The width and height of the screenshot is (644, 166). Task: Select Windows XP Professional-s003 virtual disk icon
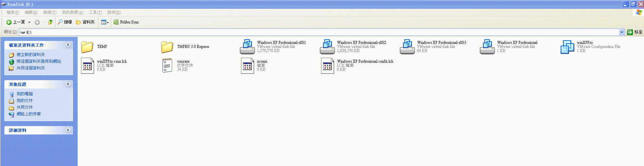pyautogui.click(x=407, y=47)
